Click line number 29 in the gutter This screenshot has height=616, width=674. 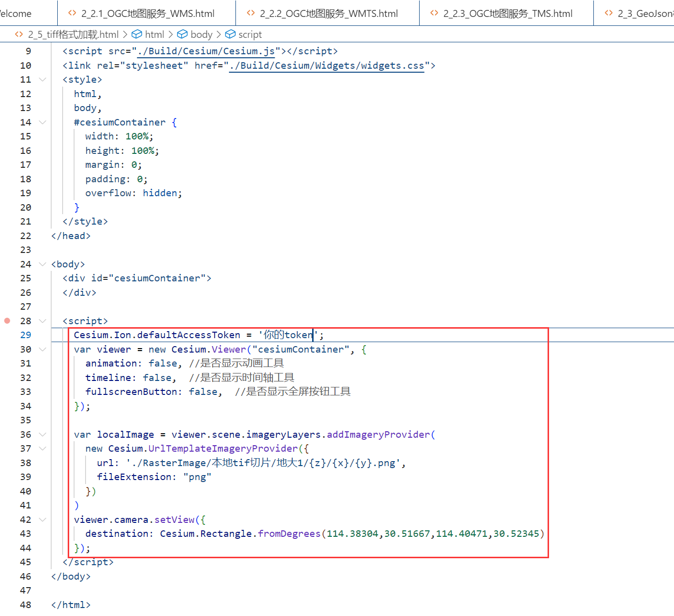click(25, 335)
